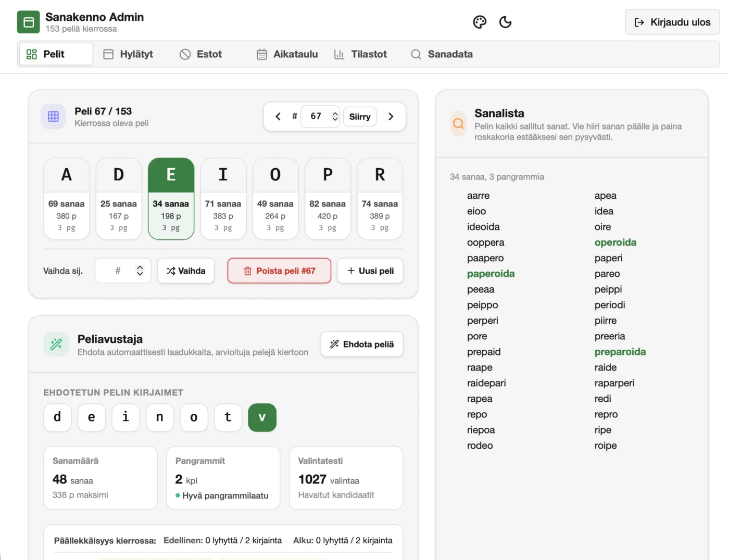Click the grid icon beside Peli 67 / 153
Viewport: 729px width, 560px height.
[53, 117]
